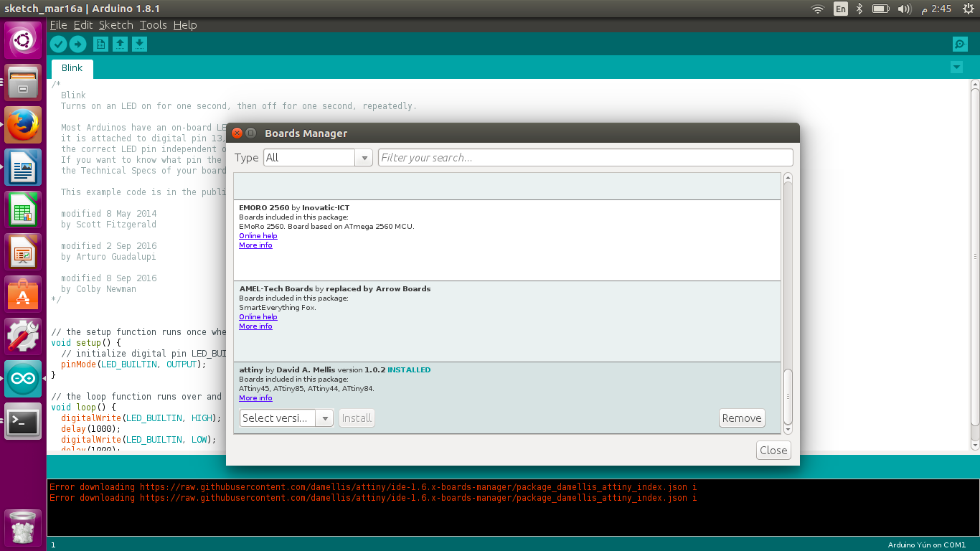Click the Open sketch up-arrow icon
This screenshot has height=551, width=980.
tap(121, 44)
